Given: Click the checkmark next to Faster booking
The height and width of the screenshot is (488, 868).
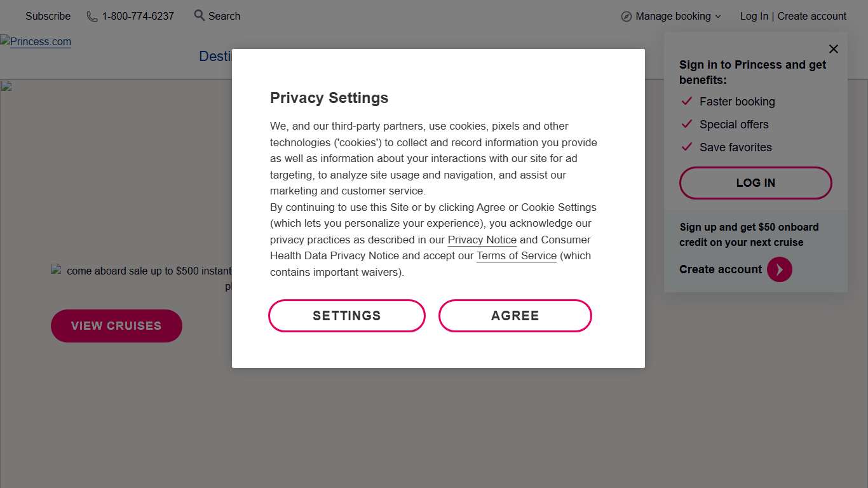Looking at the screenshot, I should (686, 102).
